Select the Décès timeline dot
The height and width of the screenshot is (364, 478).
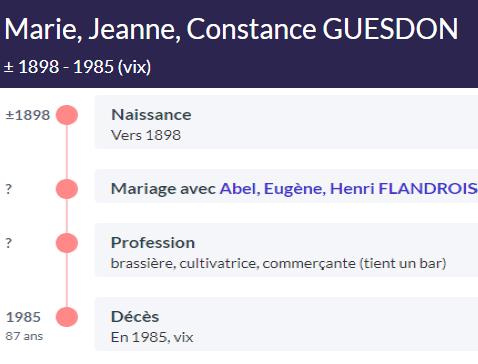67,317
